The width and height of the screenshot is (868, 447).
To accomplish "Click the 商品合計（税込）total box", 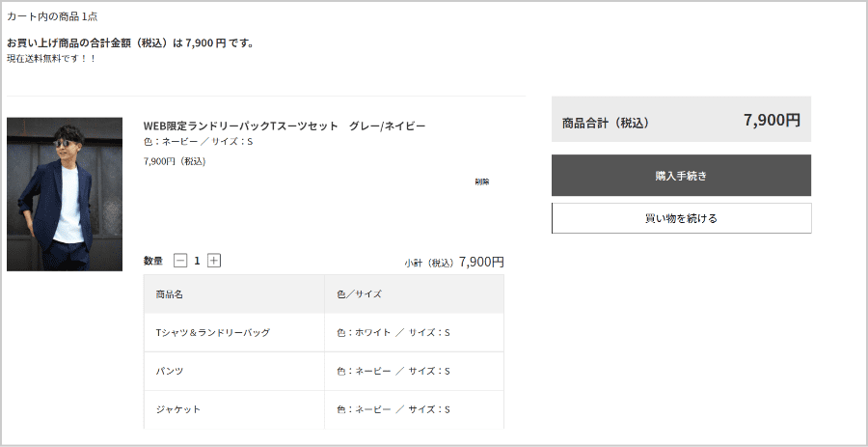I will [x=681, y=119].
